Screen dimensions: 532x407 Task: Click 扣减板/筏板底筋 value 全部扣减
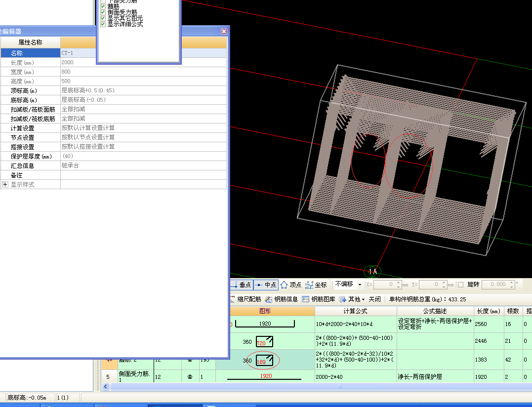144,119
